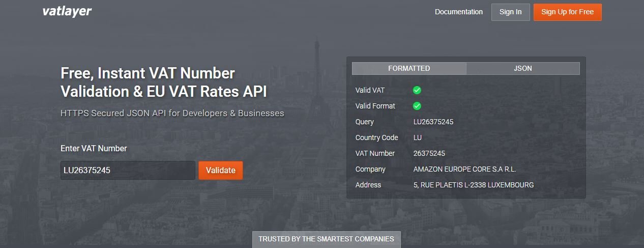Click the Valid Format label
This screenshot has height=248, width=644.
coord(375,106)
